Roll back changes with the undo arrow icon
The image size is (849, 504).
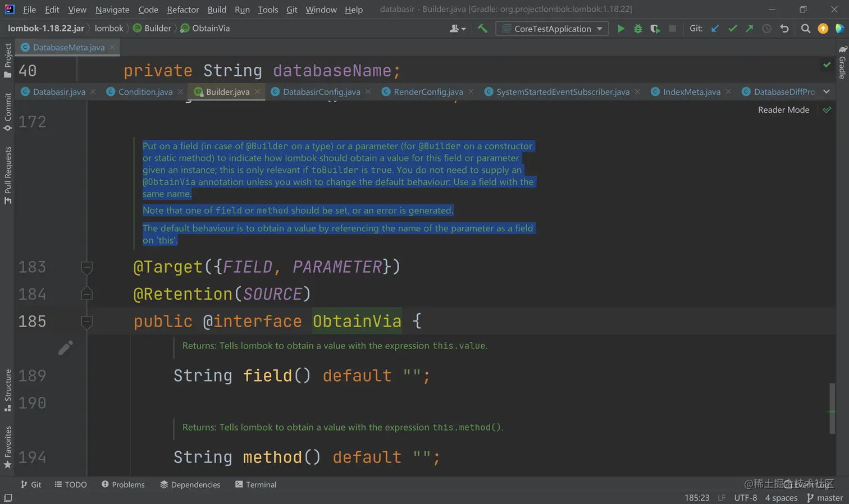[784, 29]
